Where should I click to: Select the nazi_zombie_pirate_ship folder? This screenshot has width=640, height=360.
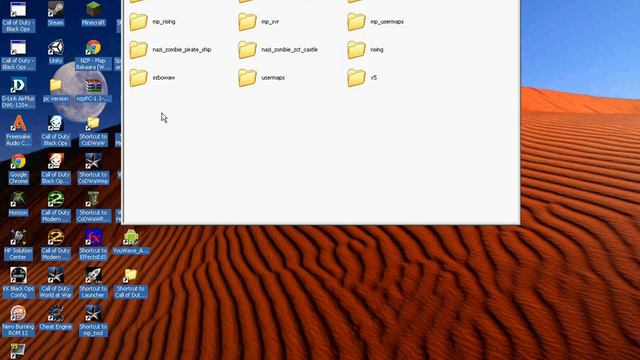tap(170, 50)
